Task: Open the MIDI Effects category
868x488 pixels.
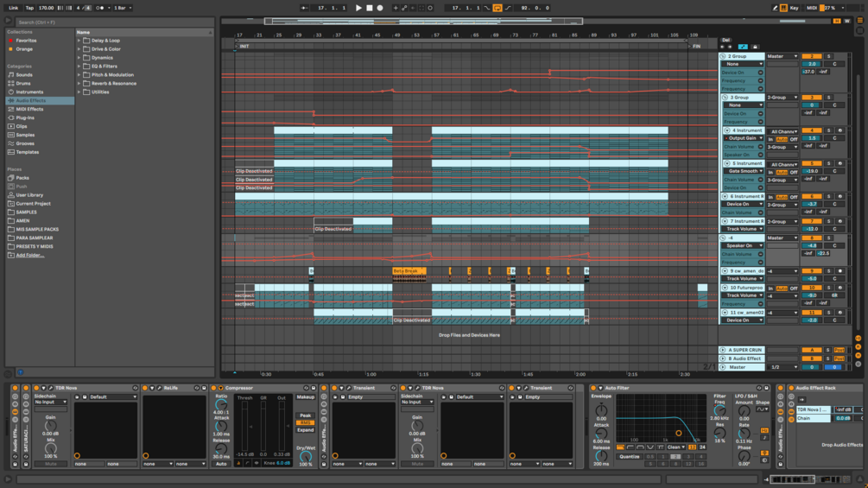Action: tap(29, 109)
